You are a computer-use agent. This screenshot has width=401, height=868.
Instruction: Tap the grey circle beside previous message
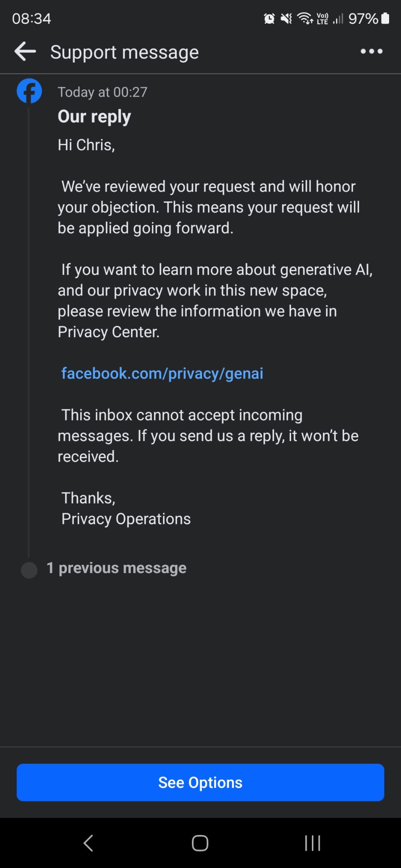tap(29, 570)
